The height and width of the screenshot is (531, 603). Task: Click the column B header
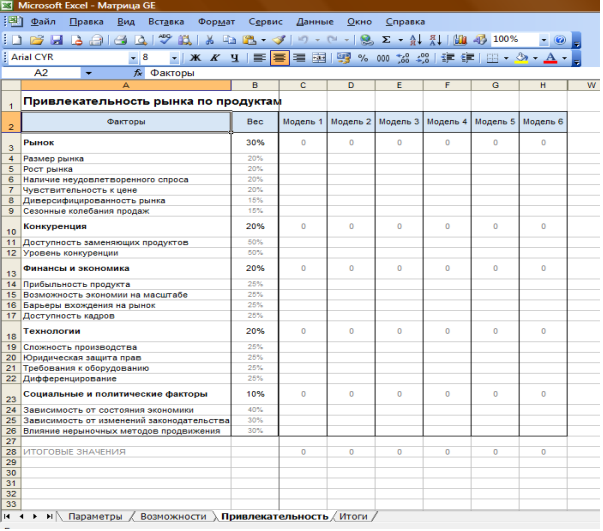(x=255, y=86)
